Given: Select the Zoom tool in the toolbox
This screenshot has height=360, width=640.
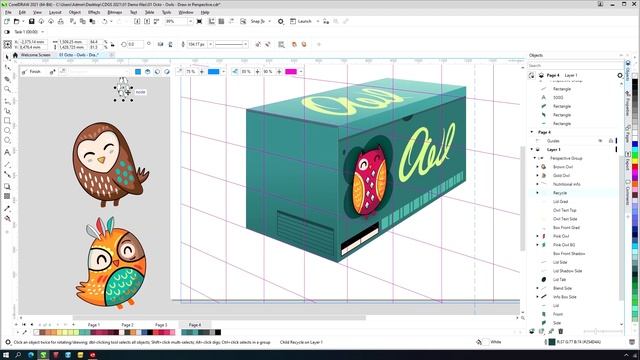Looking at the screenshot, I should 7,89.
